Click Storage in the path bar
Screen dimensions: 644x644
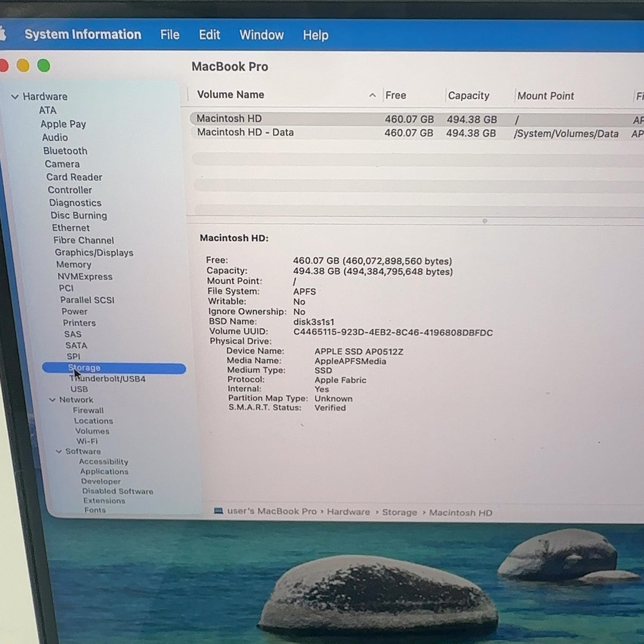[399, 513]
